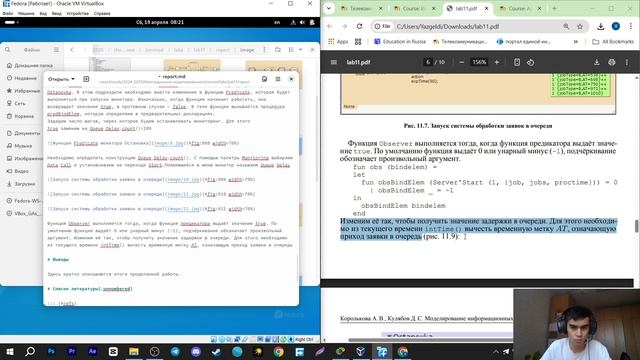Viewport: 640px width, 360px height.
Task: Rotate the PDF with the rotate icon
Action: (530, 62)
